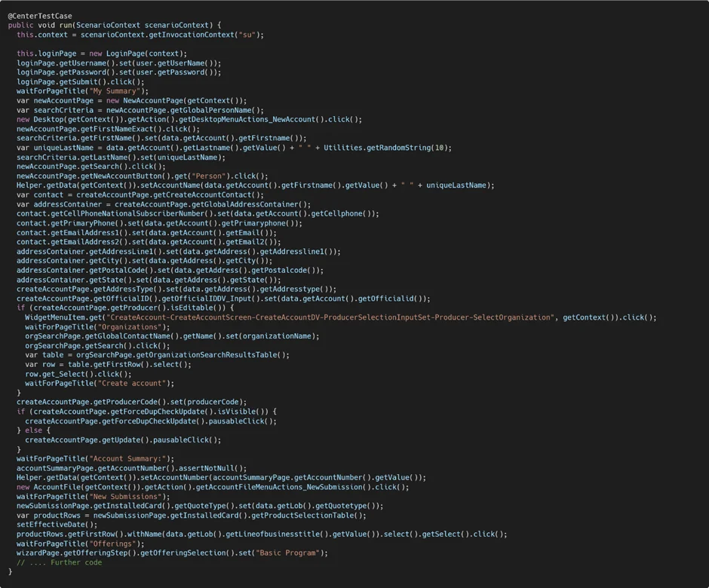Click the orgSearchPage.getSearch().click() line
709x588 pixels.
click(x=97, y=346)
